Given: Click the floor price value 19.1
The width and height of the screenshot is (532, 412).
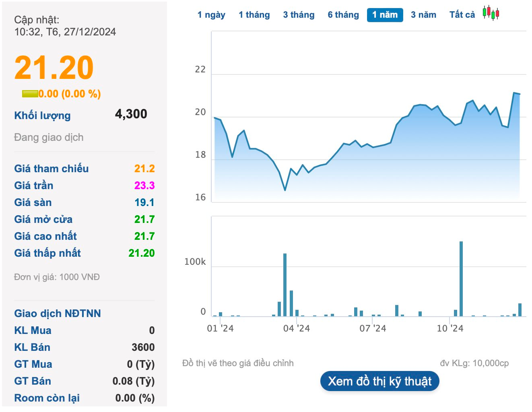Looking at the screenshot, I should point(144,202).
